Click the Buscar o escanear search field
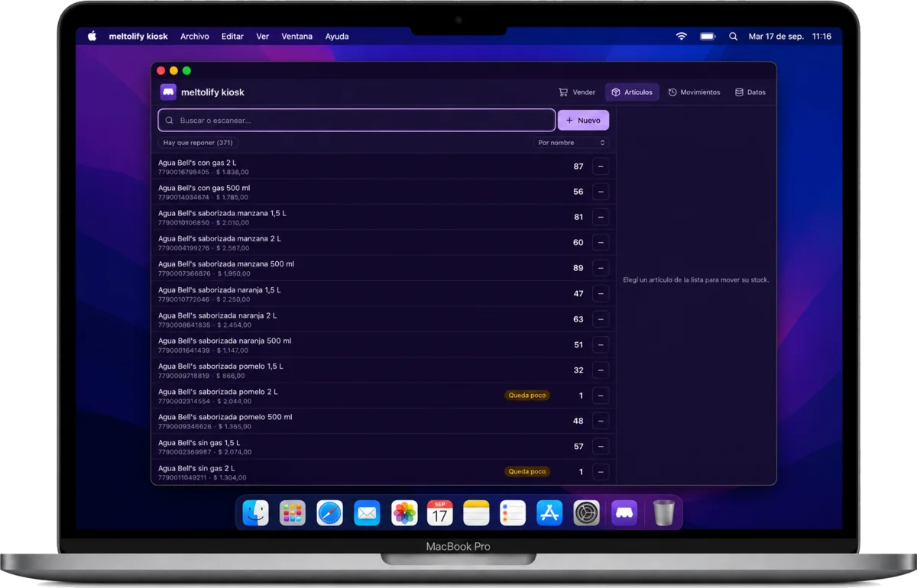The width and height of the screenshot is (917, 588). point(356,121)
